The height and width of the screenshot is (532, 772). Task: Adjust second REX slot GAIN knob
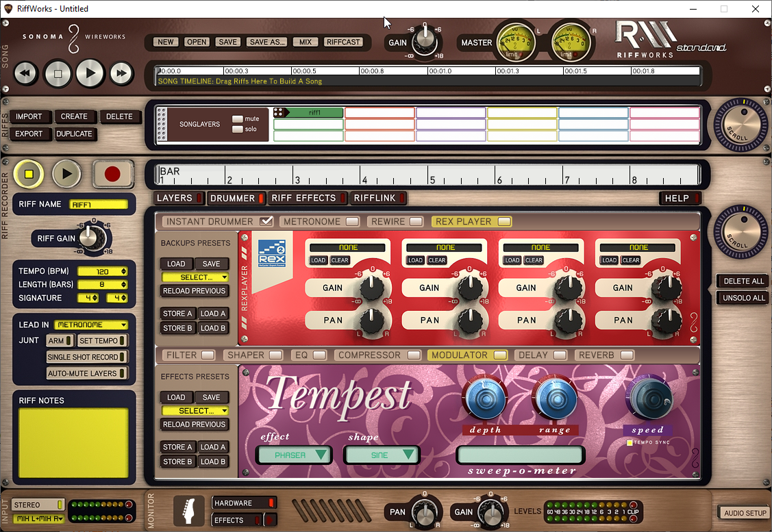click(x=469, y=288)
